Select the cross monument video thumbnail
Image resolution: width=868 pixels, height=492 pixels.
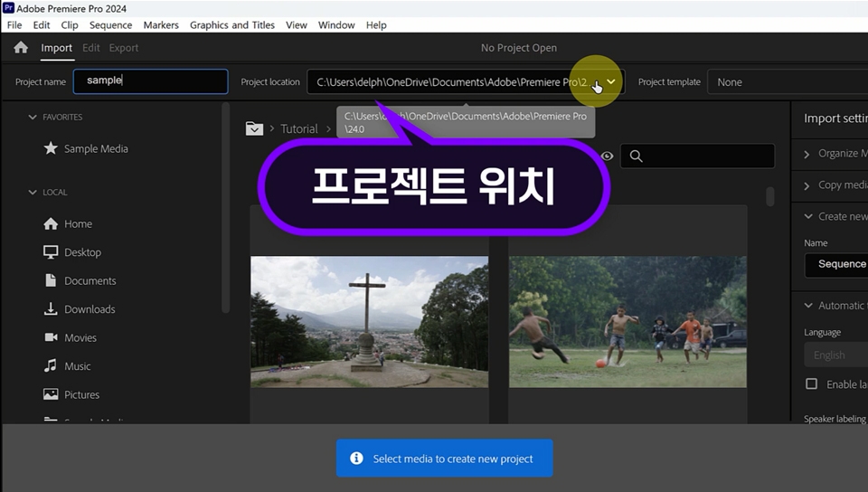click(x=370, y=322)
